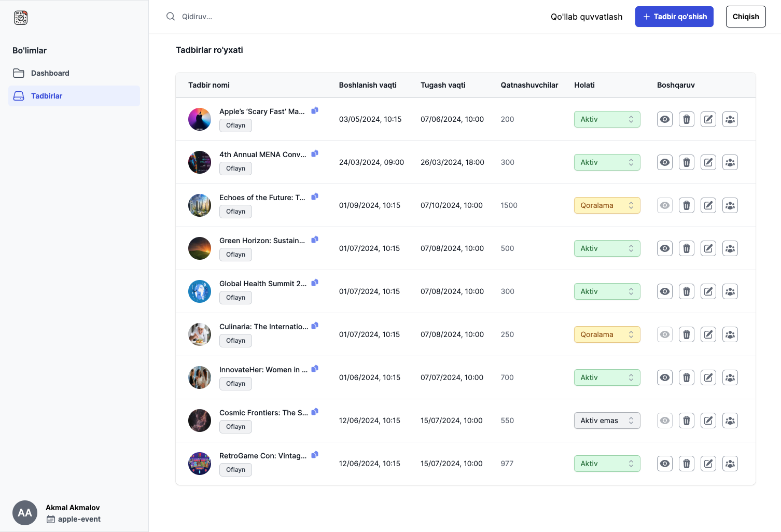Edit the Green Horizon event
Image resolution: width=781 pixels, height=532 pixels.
[708, 248]
